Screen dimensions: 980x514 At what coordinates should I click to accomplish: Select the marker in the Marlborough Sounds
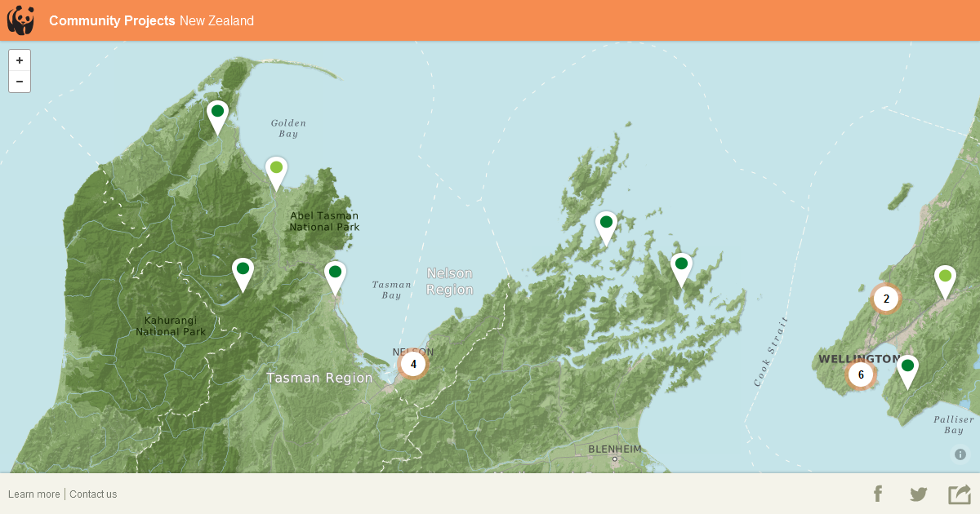(x=606, y=222)
